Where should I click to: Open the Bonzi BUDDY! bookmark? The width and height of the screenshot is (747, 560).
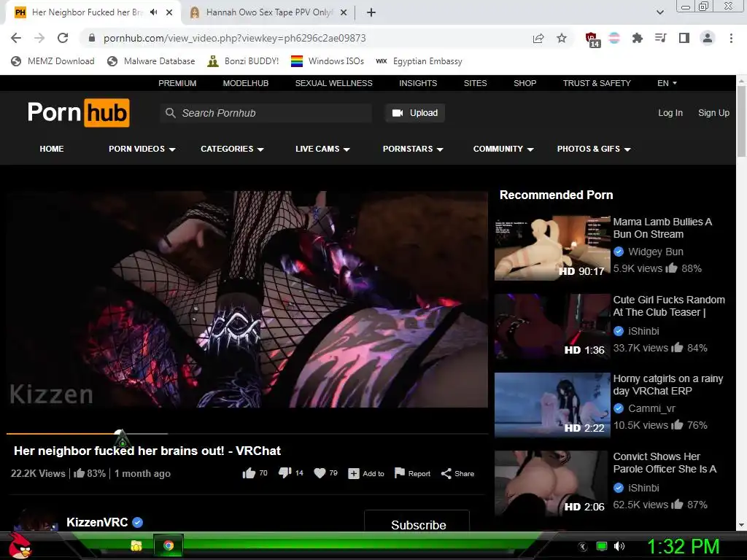243,61
